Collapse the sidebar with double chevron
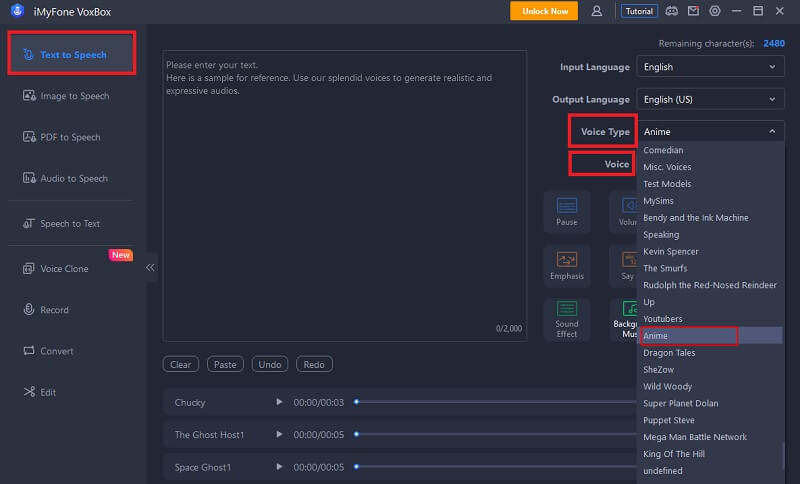800x484 pixels. click(151, 267)
